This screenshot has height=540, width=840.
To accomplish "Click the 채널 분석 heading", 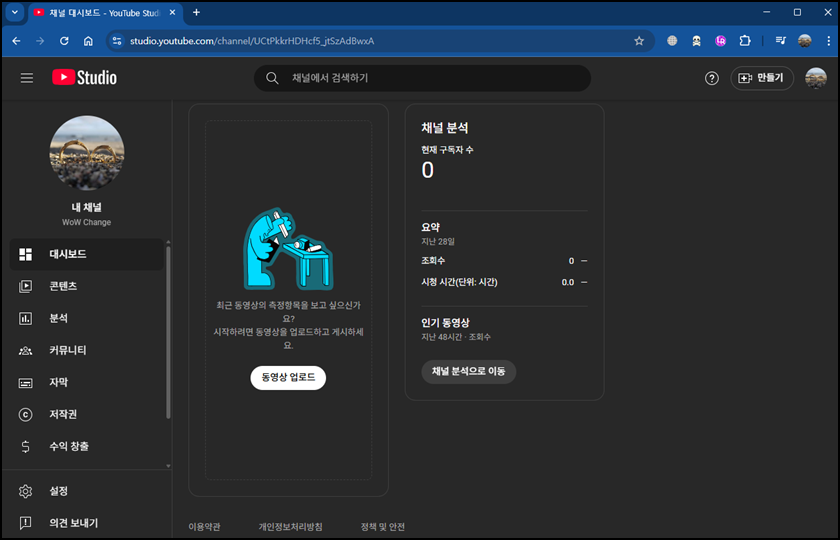I will pos(445,128).
